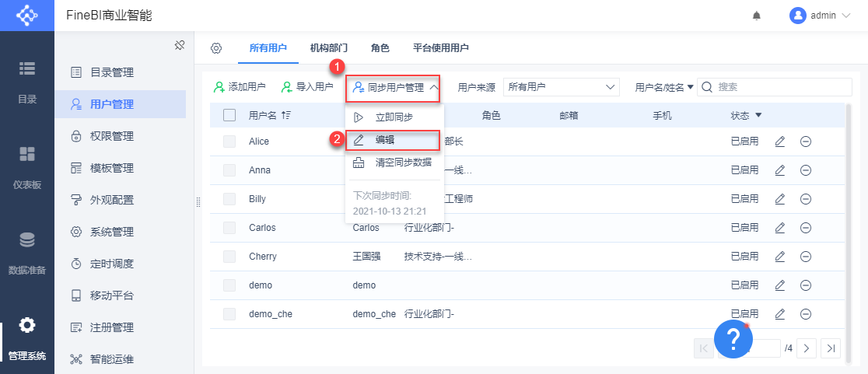Screen dimensions: 868x374
Task: Disable user Anna with the minus icon
Action: pyautogui.click(x=806, y=170)
